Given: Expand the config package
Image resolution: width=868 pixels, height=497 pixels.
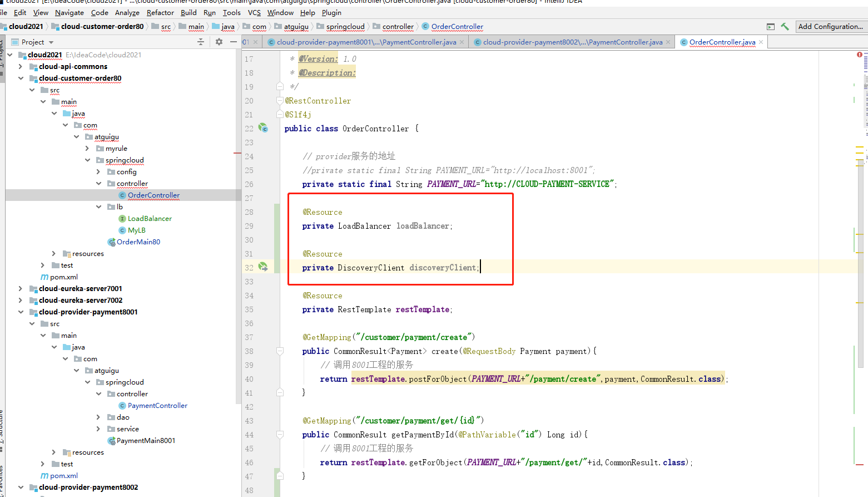Looking at the screenshot, I should (x=98, y=172).
